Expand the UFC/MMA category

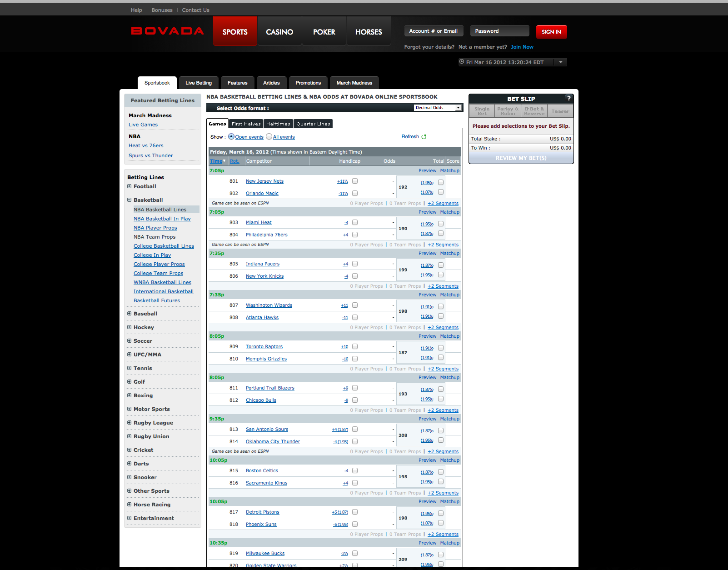pos(130,355)
